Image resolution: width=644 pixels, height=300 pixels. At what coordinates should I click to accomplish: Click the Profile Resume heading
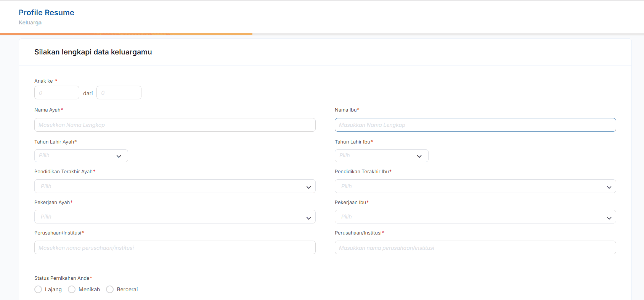click(47, 13)
